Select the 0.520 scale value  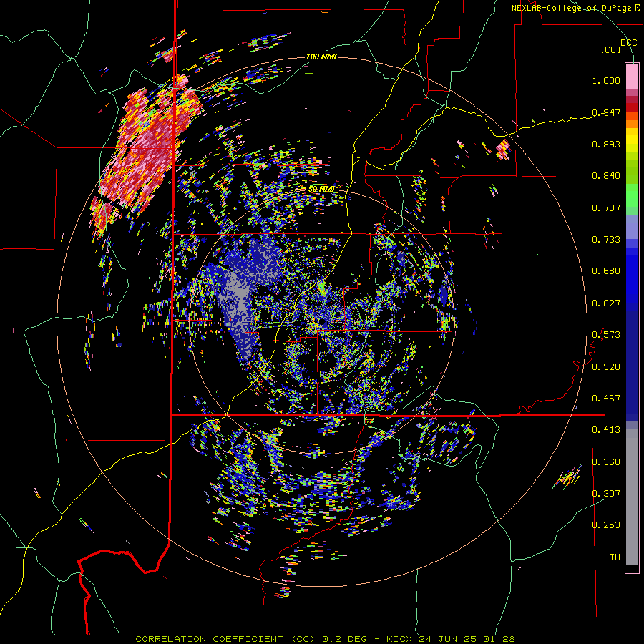[606, 367]
